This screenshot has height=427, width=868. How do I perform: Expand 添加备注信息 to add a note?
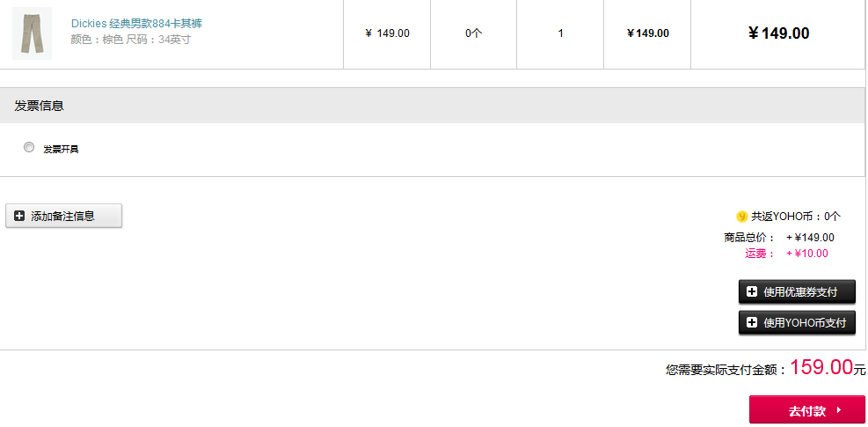pos(63,216)
